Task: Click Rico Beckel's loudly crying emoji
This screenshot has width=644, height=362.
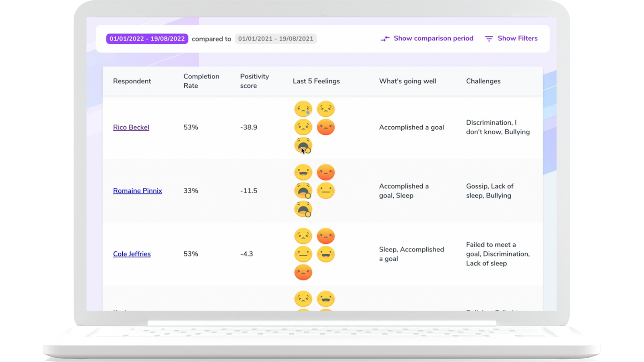Action: click(303, 145)
